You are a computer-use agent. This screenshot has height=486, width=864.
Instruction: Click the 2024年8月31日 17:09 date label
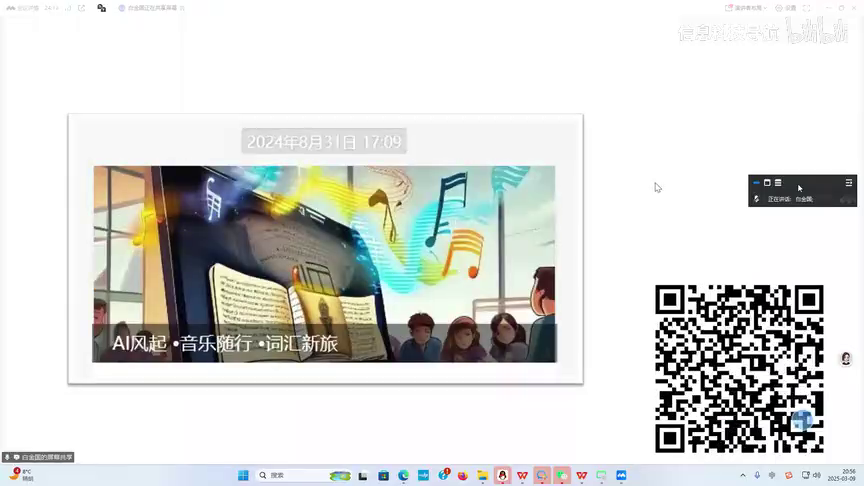click(324, 142)
